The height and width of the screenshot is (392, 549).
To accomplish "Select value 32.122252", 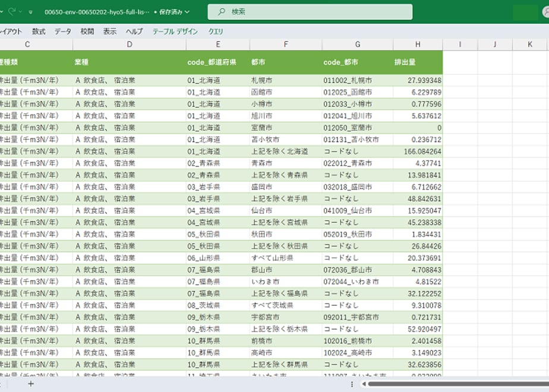I will pyautogui.click(x=418, y=293).
